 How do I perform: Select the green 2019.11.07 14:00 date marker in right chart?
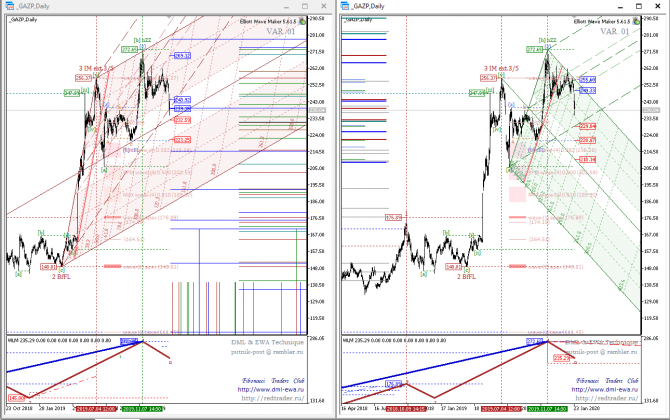tap(547, 409)
